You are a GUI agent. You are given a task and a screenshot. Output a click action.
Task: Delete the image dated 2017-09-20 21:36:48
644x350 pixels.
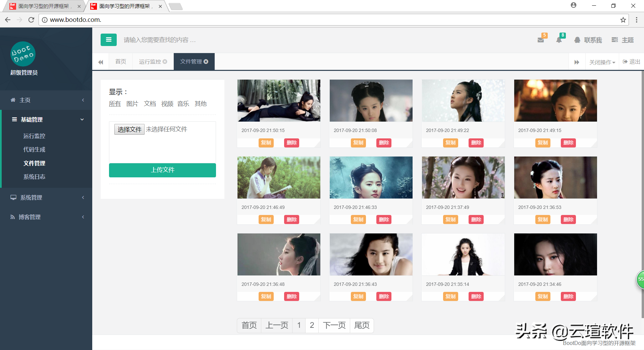tap(291, 297)
